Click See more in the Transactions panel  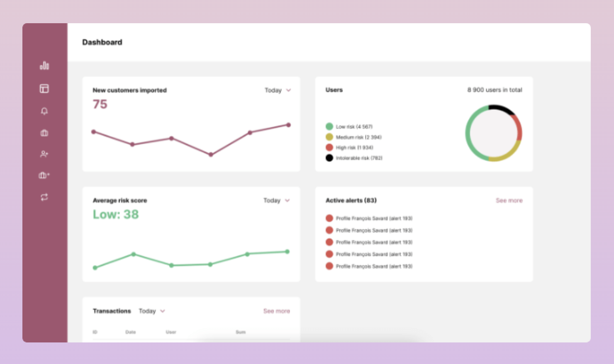point(276,311)
